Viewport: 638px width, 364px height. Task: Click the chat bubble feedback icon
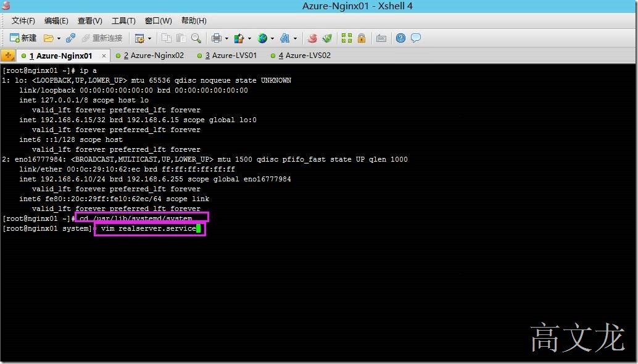tap(416, 38)
